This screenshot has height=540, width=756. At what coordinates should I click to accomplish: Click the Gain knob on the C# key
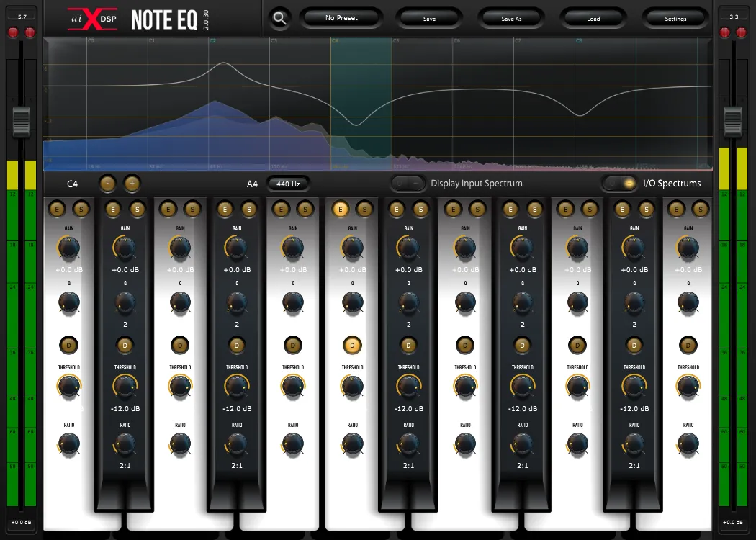(x=125, y=248)
